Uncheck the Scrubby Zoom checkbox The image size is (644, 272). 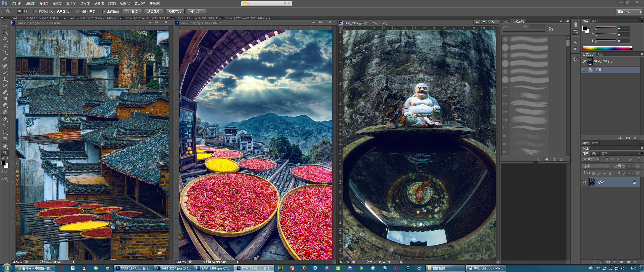tap(104, 11)
